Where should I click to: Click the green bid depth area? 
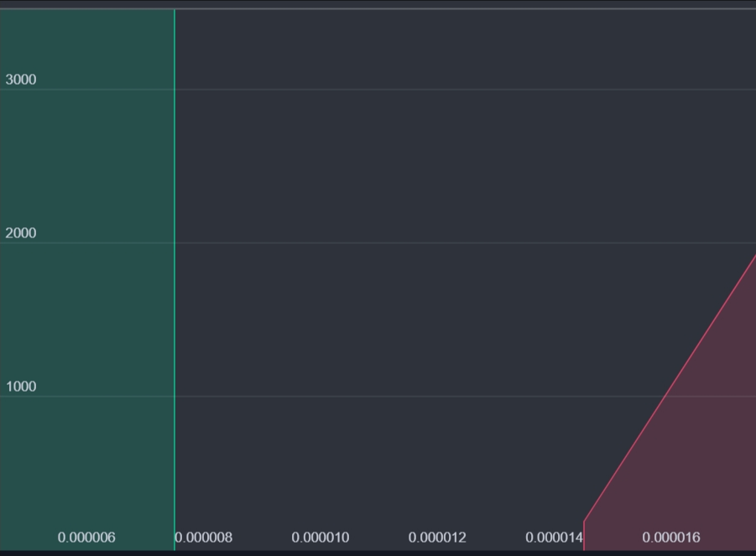[x=86, y=279]
